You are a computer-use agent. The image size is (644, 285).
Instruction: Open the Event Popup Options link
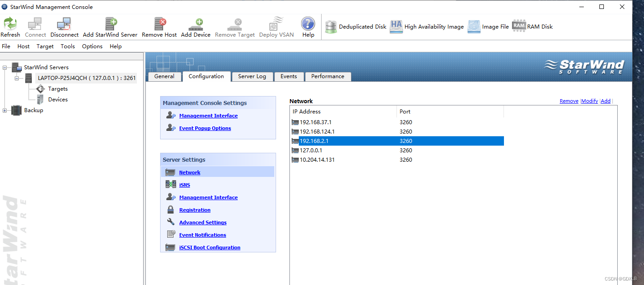click(x=205, y=128)
